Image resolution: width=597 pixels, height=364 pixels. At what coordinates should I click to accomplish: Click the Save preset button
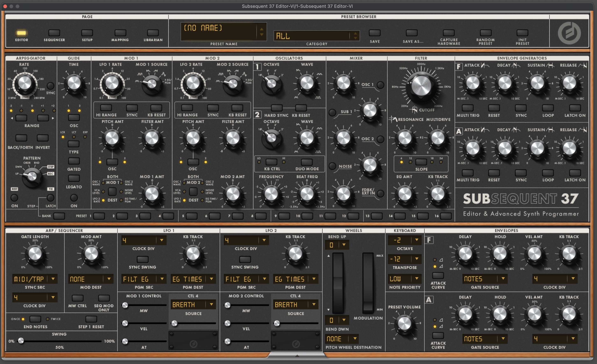375,33
